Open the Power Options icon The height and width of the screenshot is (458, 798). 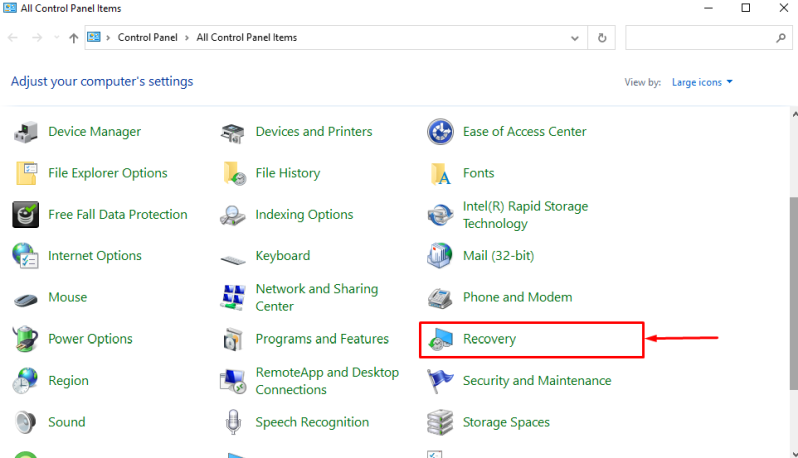[26, 339]
